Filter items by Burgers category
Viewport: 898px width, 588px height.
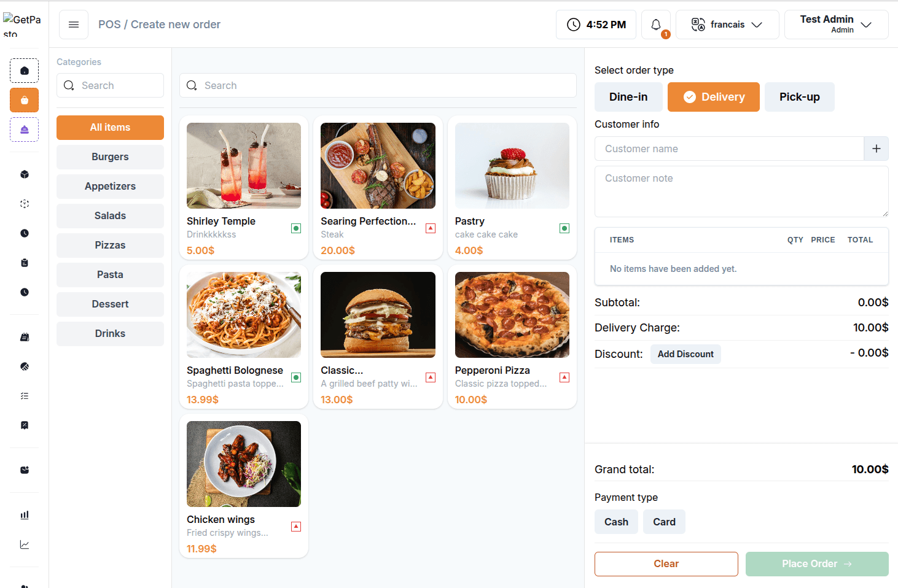click(110, 157)
